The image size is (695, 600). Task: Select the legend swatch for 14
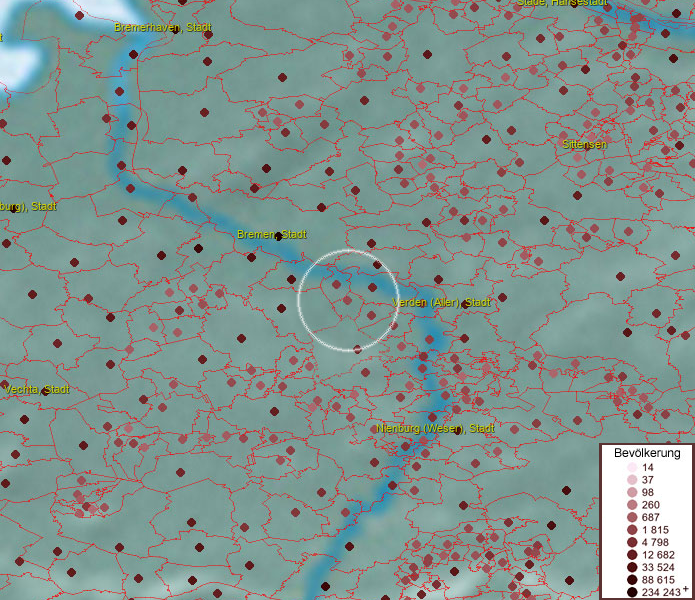pyautogui.click(x=632, y=467)
